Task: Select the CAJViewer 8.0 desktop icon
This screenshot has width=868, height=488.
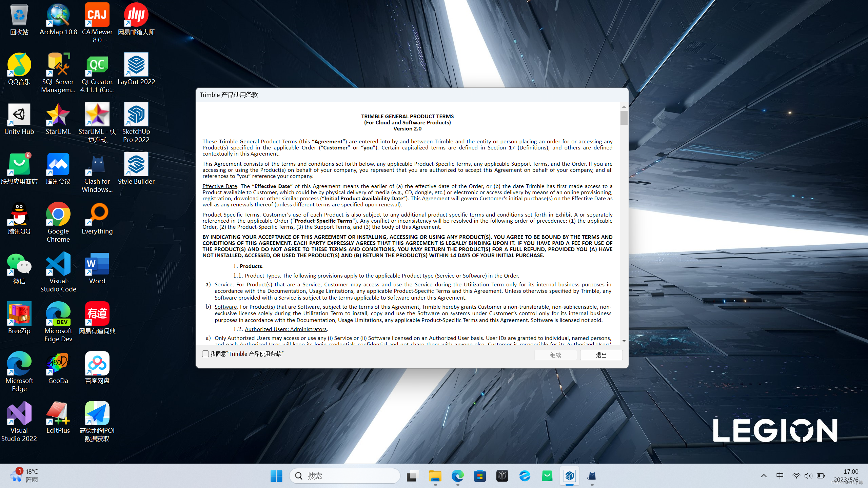Action: 97,23
